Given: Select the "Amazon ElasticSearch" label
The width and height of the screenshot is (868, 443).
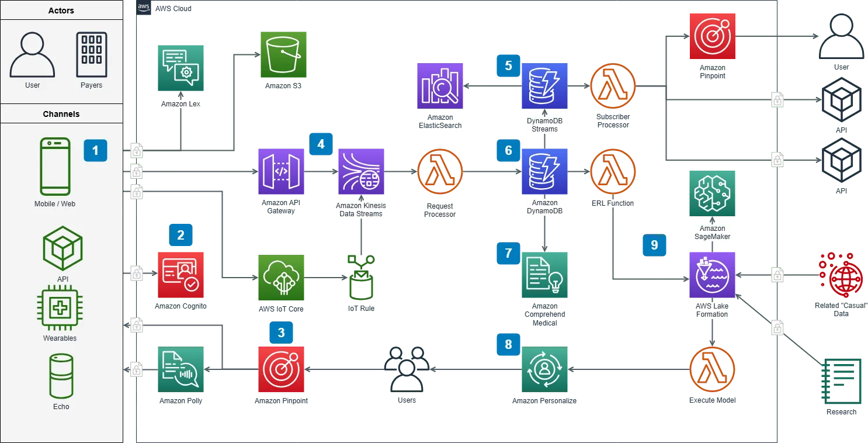Looking at the screenshot, I should click(x=440, y=122).
